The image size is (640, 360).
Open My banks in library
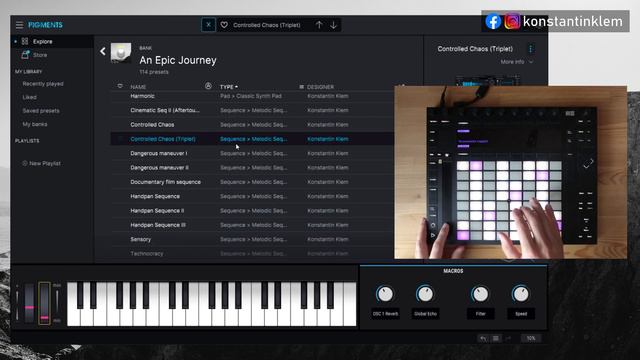click(x=35, y=124)
